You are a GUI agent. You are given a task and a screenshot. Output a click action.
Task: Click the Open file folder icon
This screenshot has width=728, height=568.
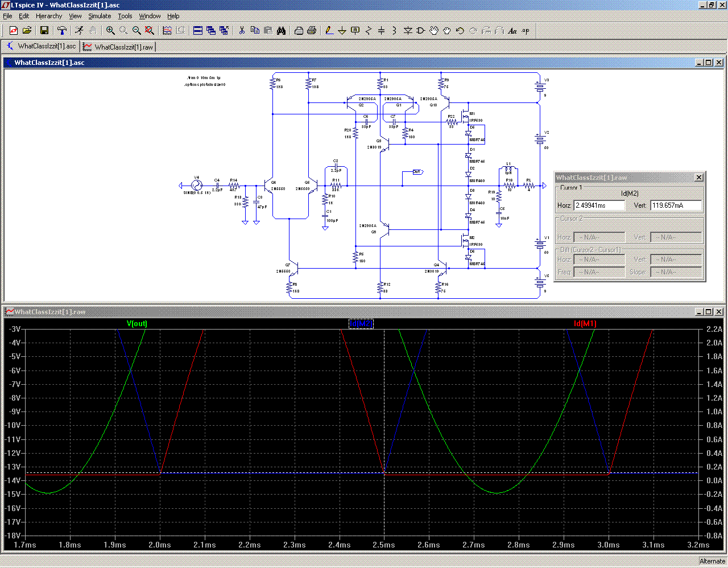click(27, 31)
